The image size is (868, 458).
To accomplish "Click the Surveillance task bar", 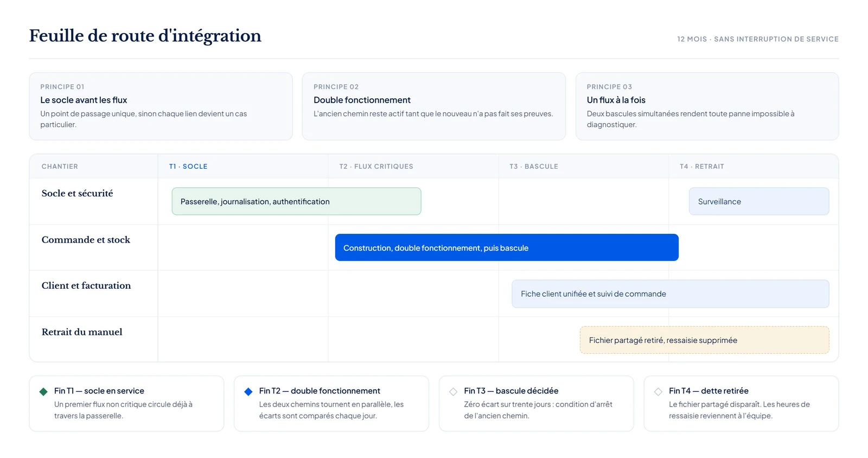I will 759,201.
